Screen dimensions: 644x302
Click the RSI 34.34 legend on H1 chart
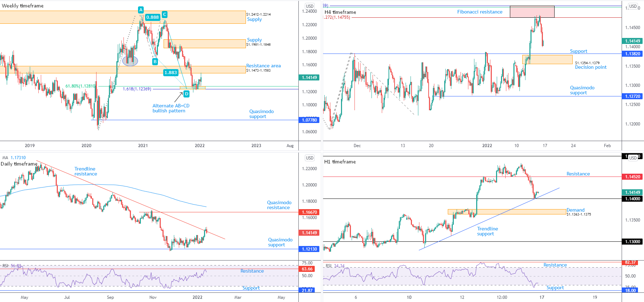(x=335, y=265)
